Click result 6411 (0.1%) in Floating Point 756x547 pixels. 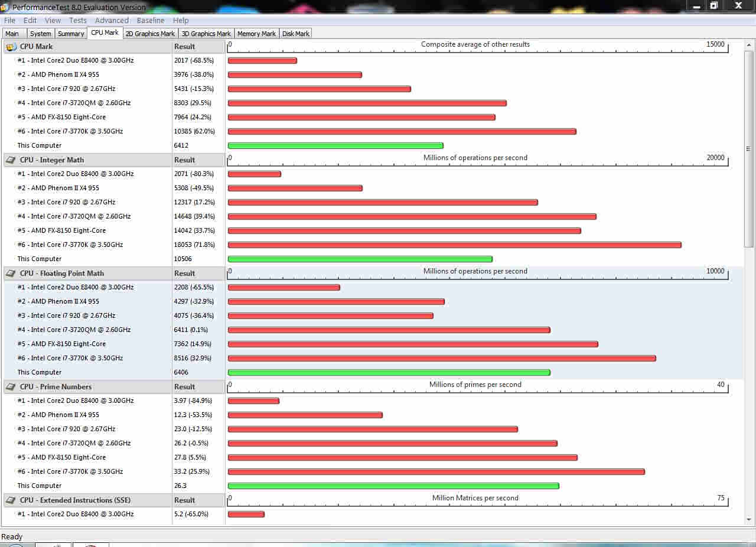191,330
